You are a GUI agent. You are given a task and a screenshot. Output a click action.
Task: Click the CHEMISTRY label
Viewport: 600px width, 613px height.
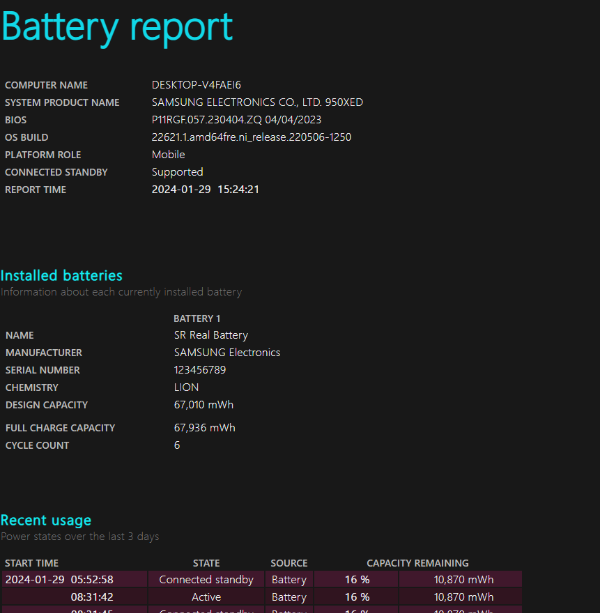coord(32,388)
